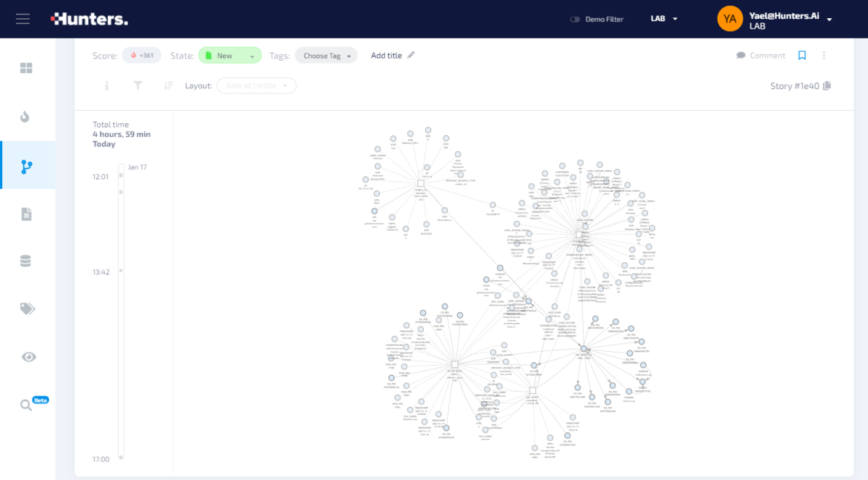This screenshot has height=480, width=868.
Task: Toggle the Demo Filter switch
Action: coord(575,20)
